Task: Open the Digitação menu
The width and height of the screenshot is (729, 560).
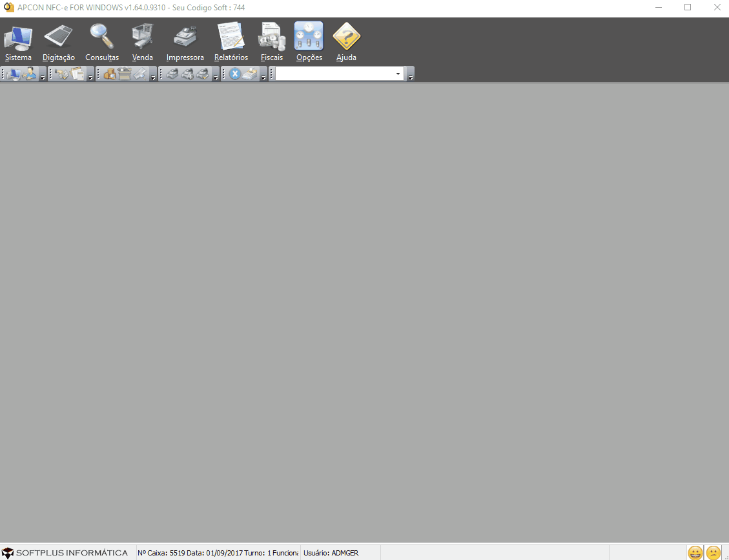Action: [x=59, y=42]
